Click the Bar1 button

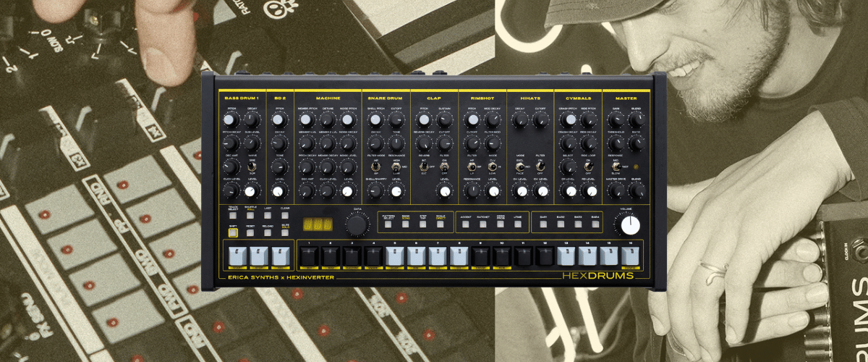[543, 224]
